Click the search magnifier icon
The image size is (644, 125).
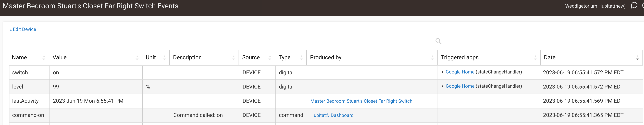pos(438,41)
